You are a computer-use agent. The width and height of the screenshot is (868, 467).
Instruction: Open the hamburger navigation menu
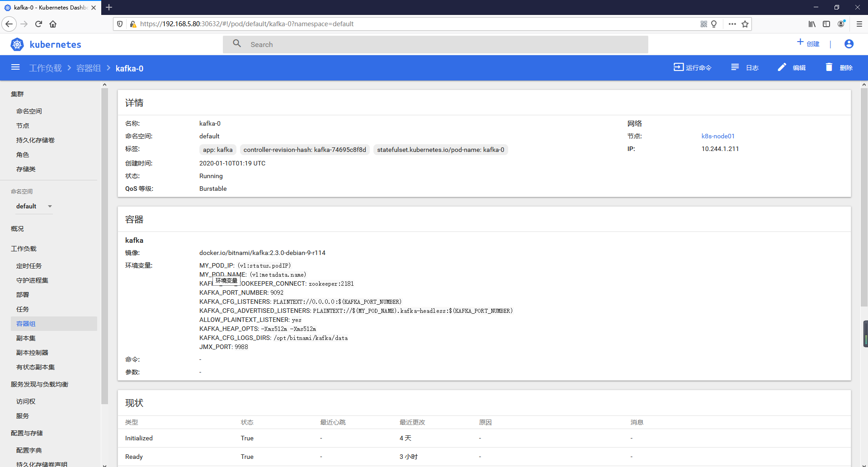click(x=15, y=67)
